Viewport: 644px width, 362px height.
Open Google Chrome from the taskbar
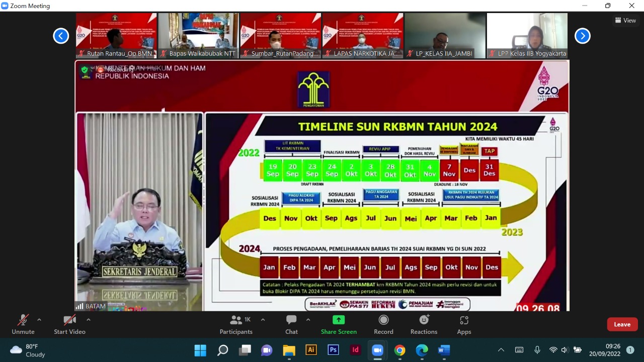point(399,350)
